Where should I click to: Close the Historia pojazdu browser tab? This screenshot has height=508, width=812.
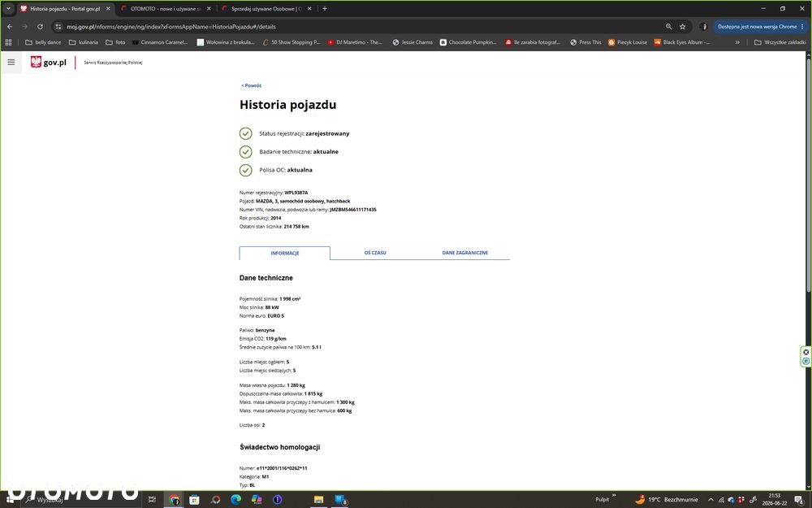click(x=108, y=9)
